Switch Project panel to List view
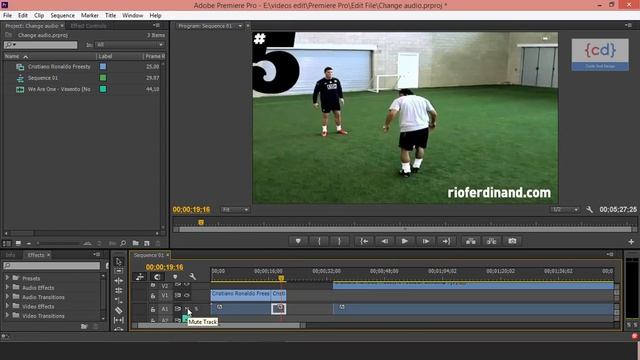This screenshot has height=360, width=640. click(x=7, y=243)
